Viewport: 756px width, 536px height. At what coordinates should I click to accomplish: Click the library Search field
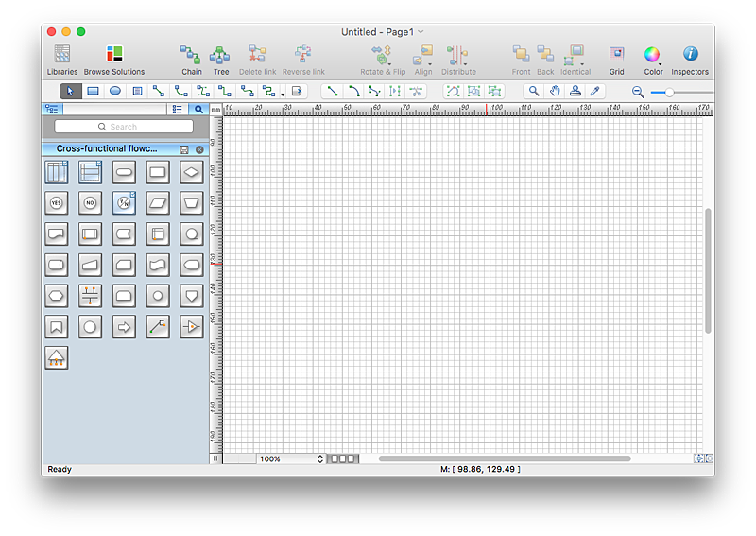(124, 127)
